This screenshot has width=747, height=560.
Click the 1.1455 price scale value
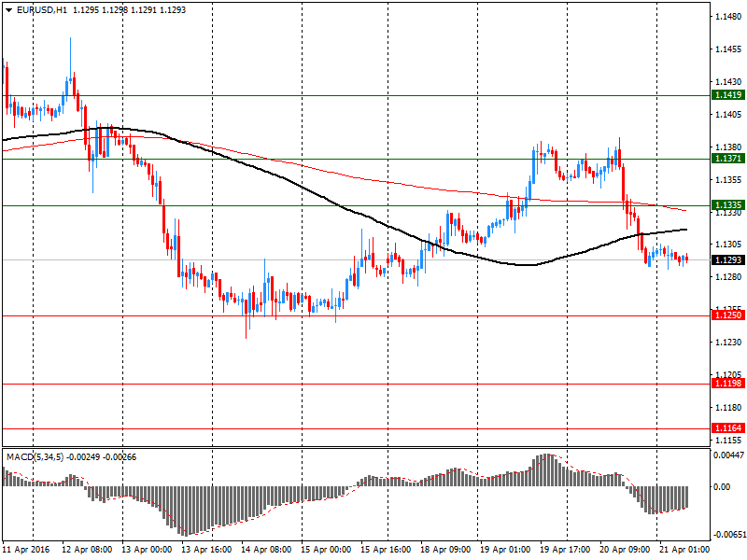click(x=728, y=49)
